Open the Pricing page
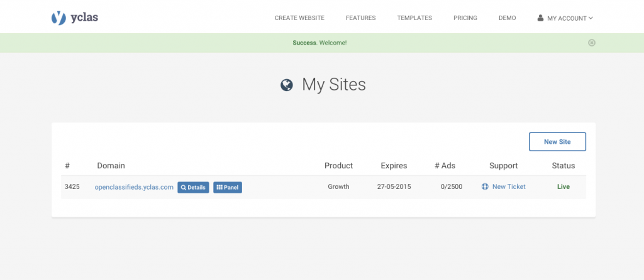Screen dimensions: 644x280 click(465, 18)
